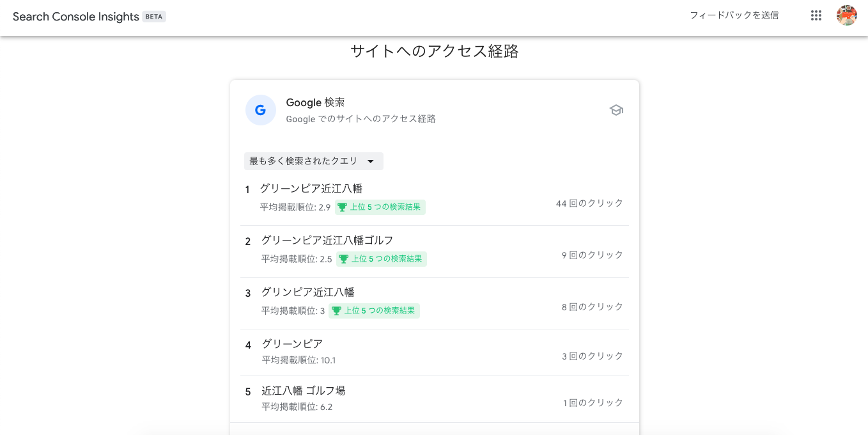This screenshot has width=868, height=435.
Task: Click the サイトへのアクセス経路 heading
Action: 434,52
